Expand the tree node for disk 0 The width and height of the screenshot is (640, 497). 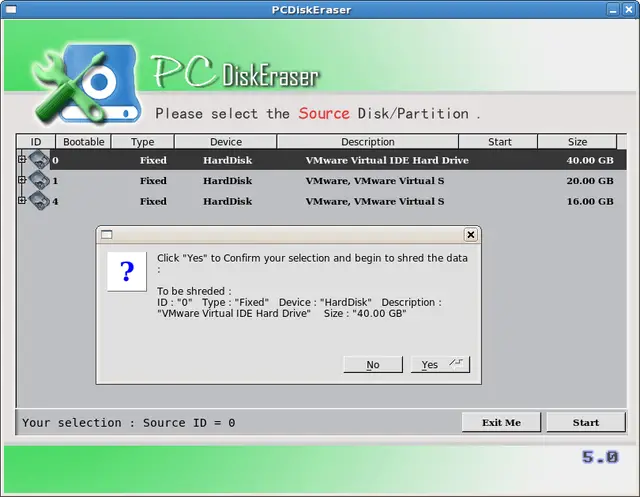tap(22, 159)
